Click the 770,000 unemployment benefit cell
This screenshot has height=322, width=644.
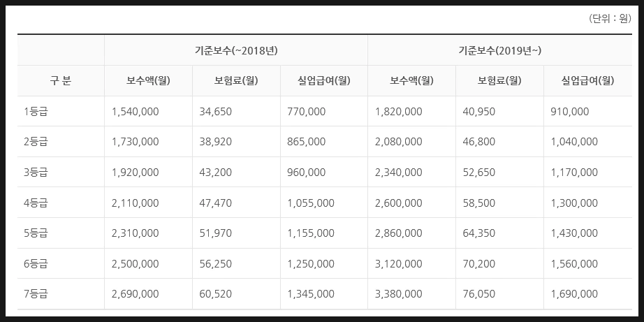tap(324, 111)
